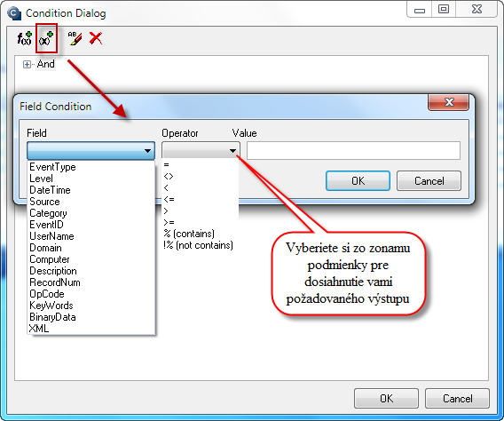The image size is (504, 421).
Task: Select the <> operator
Action: tap(201, 176)
